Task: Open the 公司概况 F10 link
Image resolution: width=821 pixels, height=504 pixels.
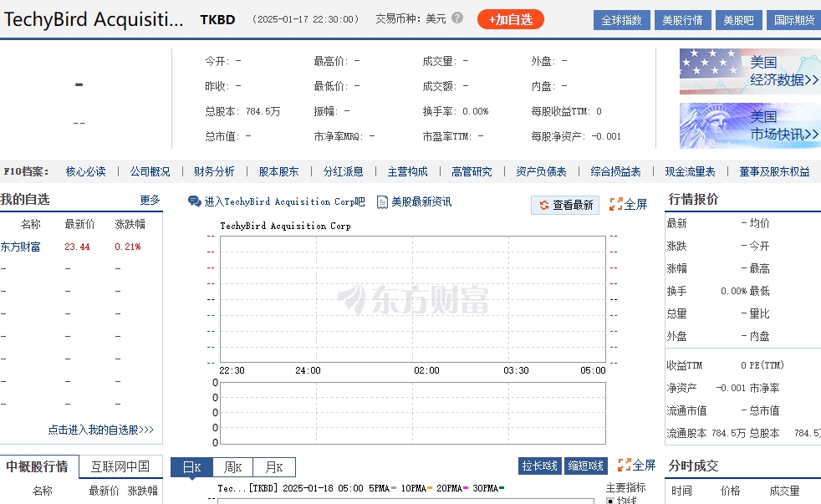Action: click(150, 171)
